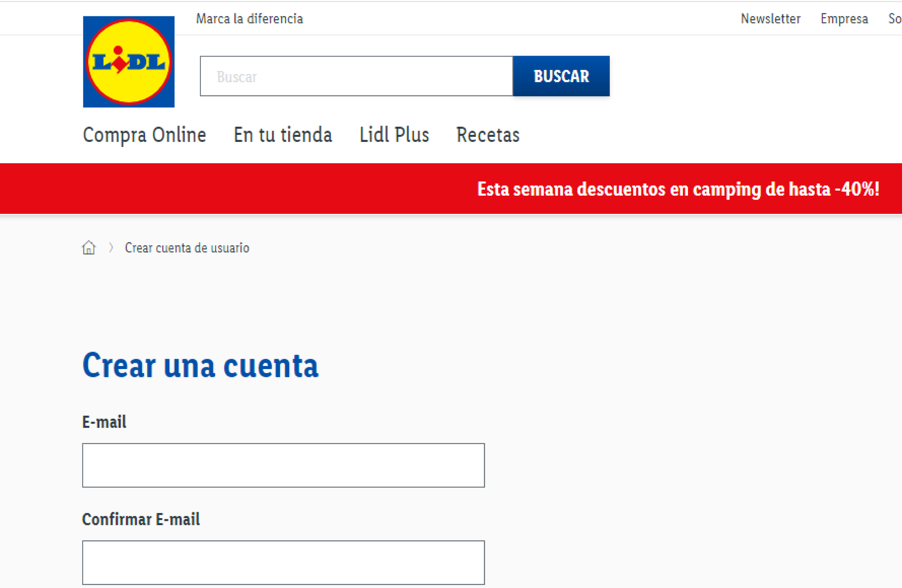Open the En tu tienda menu

click(x=283, y=135)
